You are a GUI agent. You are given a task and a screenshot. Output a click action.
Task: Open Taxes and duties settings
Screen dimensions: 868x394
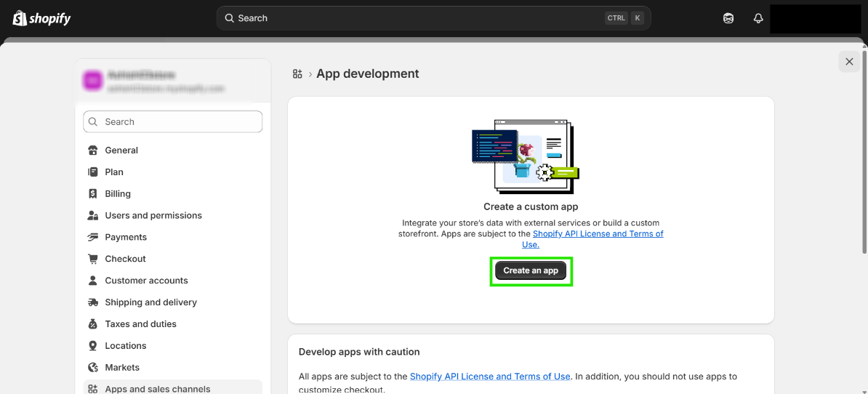point(140,324)
